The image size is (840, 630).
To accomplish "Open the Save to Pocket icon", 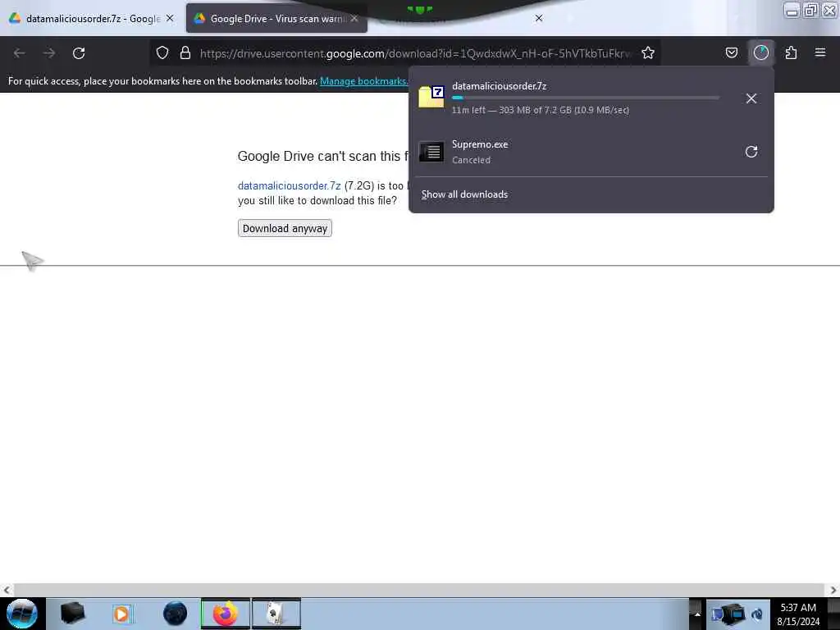I will pyautogui.click(x=731, y=52).
